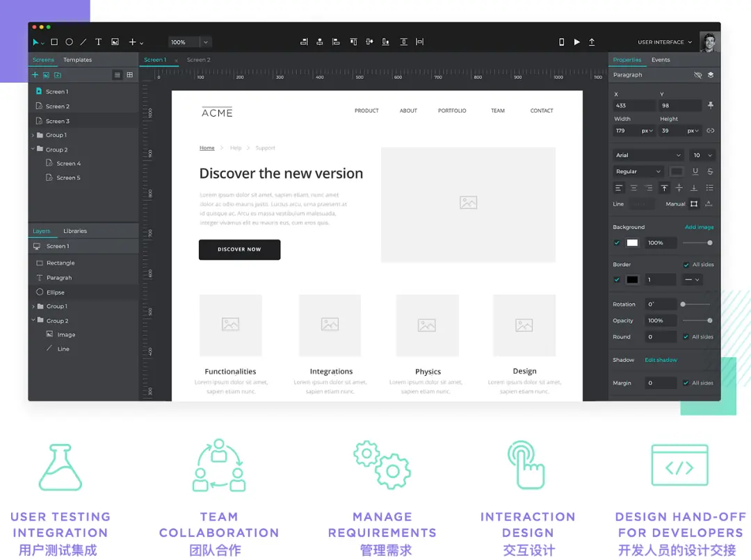The height and width of the screenshot is (560, 751).
Task: Select Screen 3 in screens list
Action: [x=83, y=121]
